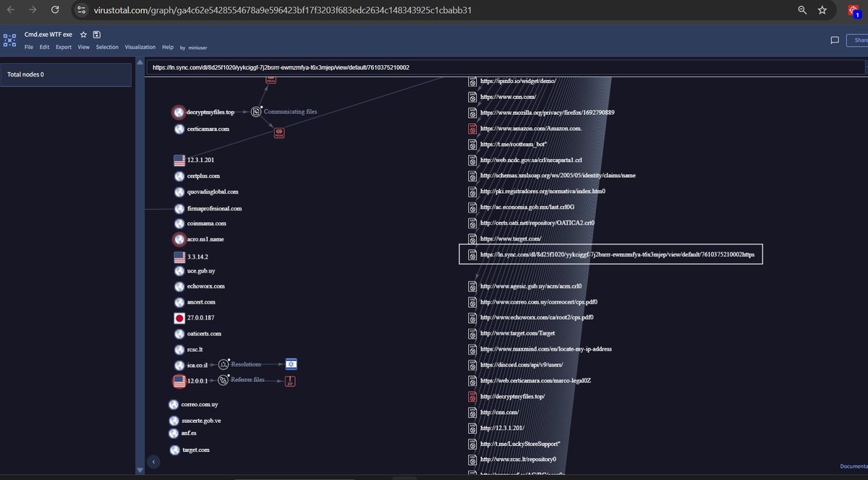The width and height of the screenshot is (868, 480).
Task: Select the 27.0.0.187 Japan flag node
Action: 180,318
